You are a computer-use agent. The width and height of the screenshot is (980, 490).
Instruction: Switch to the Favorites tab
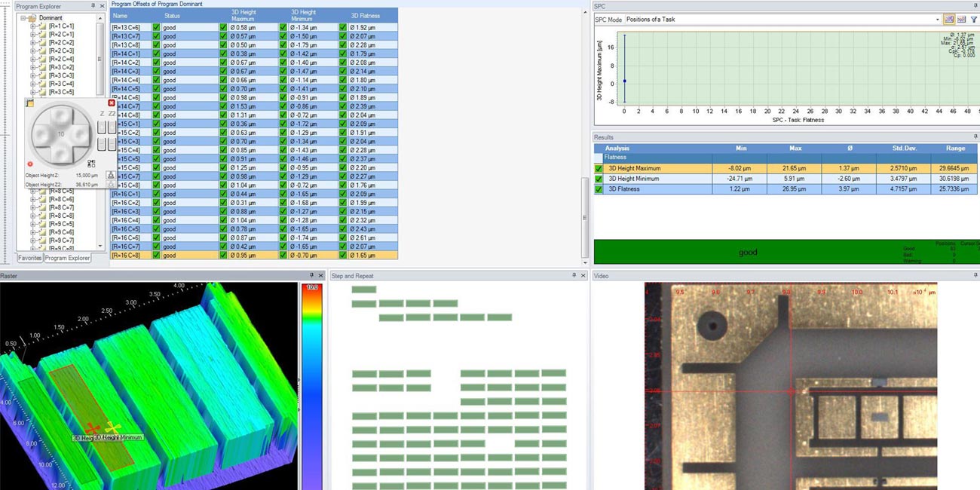coord(29,258)
